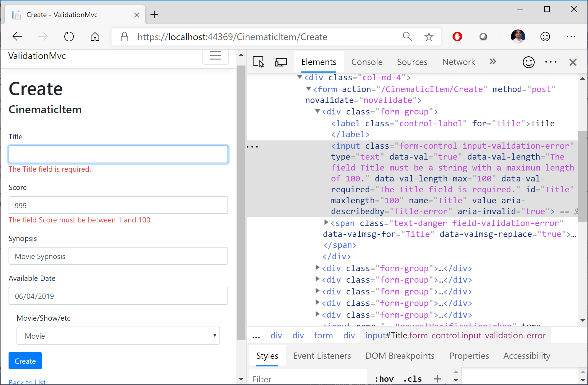Viewport: 588px width, 385px height.
Task: Switch to the Console tab
Action: click(x=367, y=62)
